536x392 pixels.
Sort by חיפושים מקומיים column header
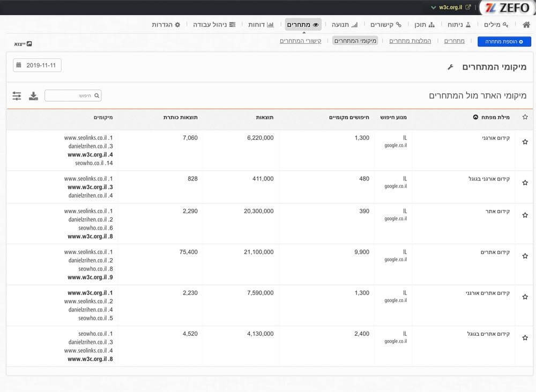[349, 117]
